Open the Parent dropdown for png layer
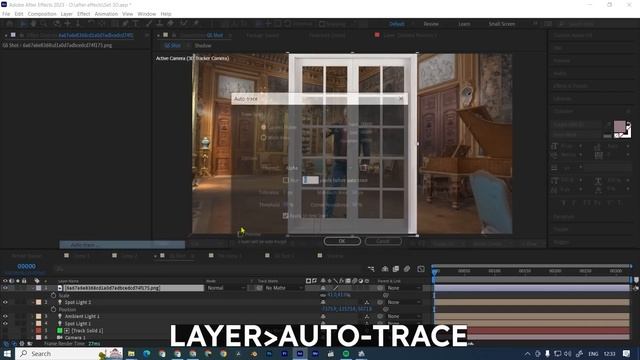The width and height of the screenshot is (640, 360). tap(403, 288)
